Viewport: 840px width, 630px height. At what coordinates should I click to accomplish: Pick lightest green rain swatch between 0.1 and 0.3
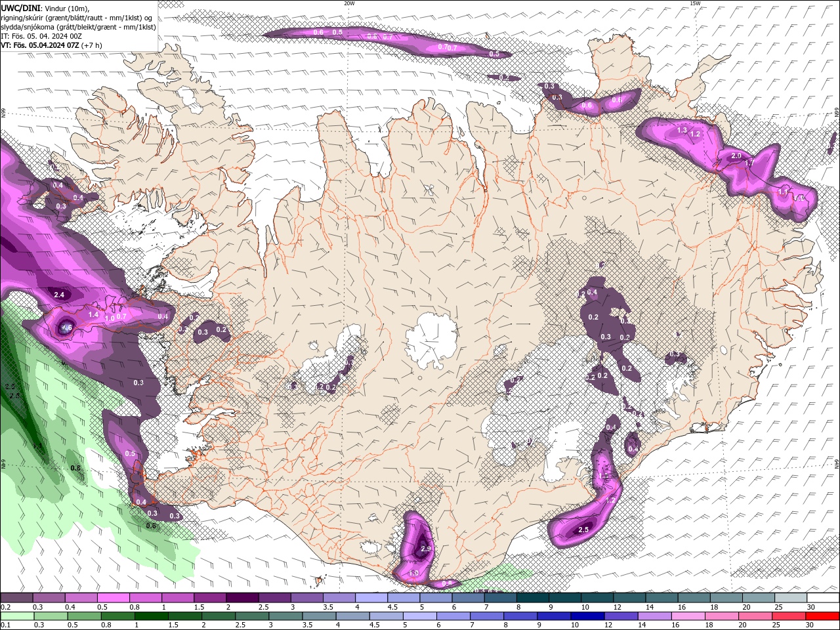pos(17,616)
